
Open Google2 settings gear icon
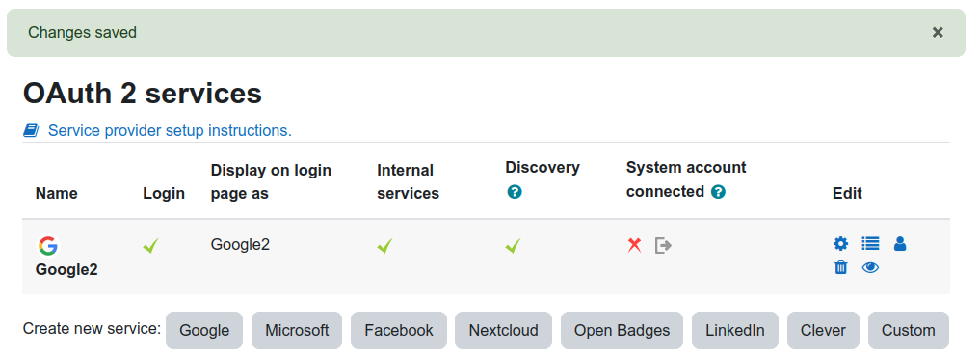(840, 244)
